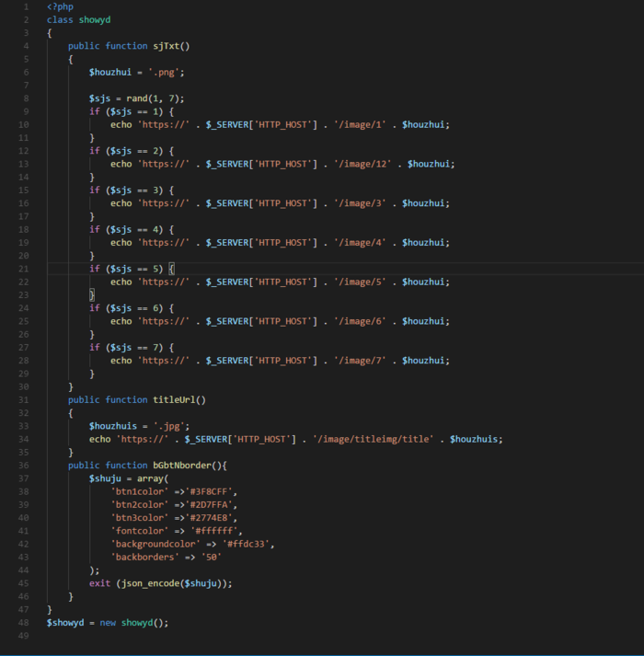Place cursor on the titleUrl function name
This screenshot has width=644, height=656.
coord(174,400)
